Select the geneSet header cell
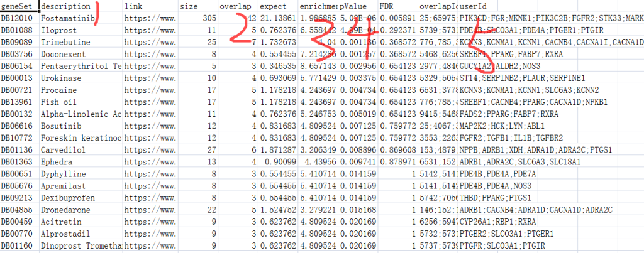 [19, 6]
